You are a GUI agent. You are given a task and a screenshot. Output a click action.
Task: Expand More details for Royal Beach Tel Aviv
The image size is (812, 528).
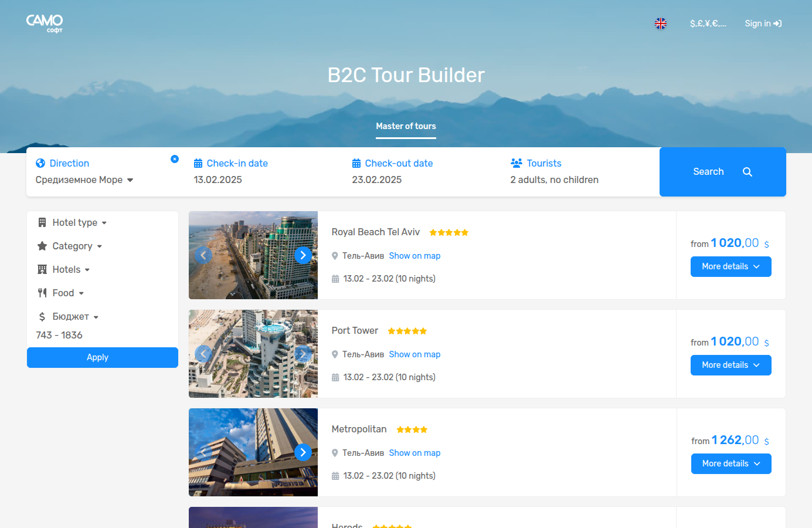click(x=731, y=266)
